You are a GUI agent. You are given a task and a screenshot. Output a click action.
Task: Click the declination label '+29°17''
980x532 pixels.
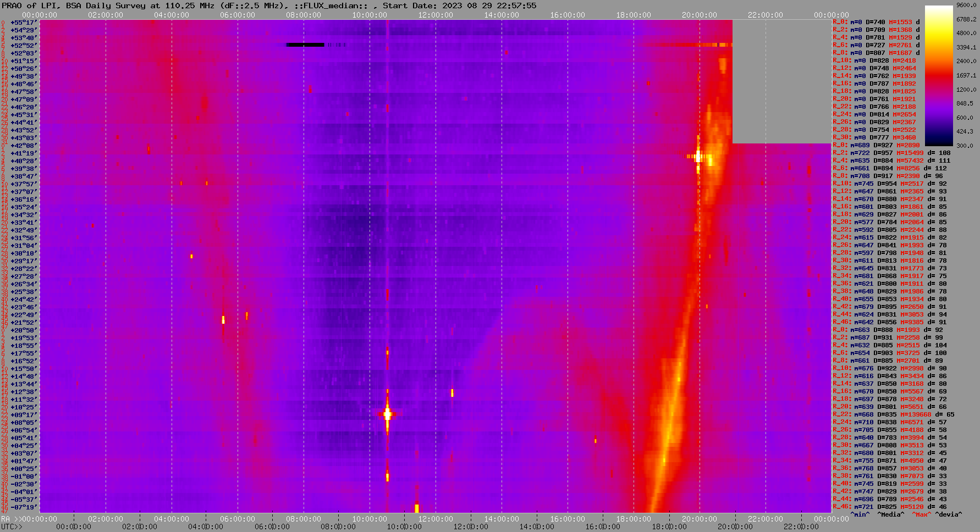[x=24, y=261]
